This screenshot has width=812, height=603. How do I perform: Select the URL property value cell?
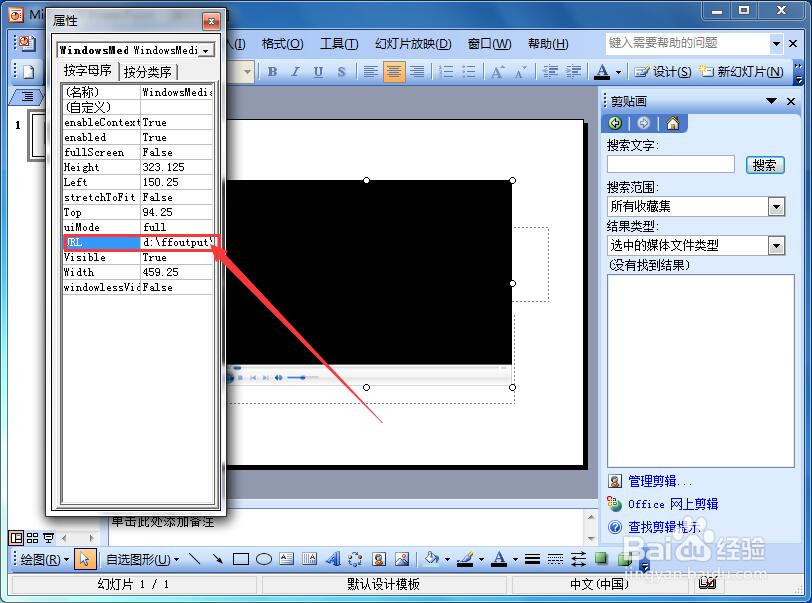click(x=177, y=242)
